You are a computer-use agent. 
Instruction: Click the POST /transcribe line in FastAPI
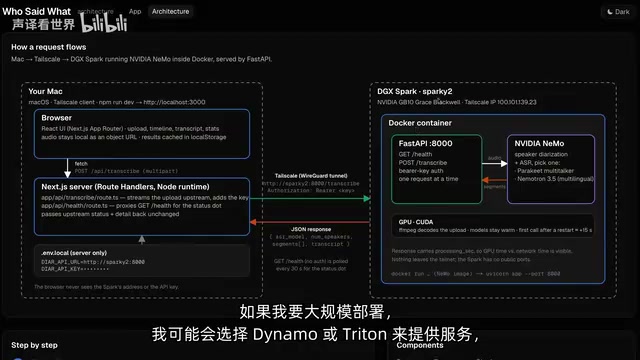(422, 162)
